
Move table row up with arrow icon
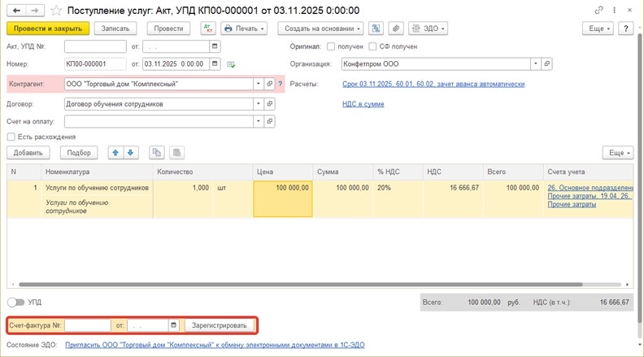point(115,152)
